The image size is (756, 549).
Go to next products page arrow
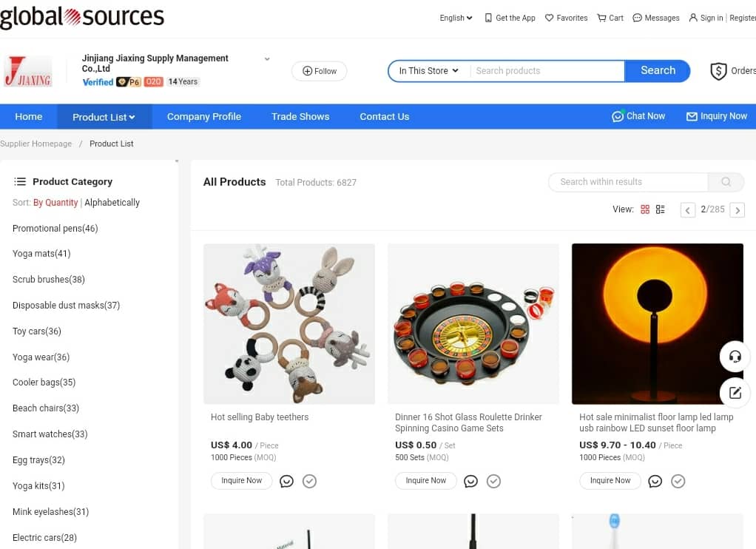738,210
